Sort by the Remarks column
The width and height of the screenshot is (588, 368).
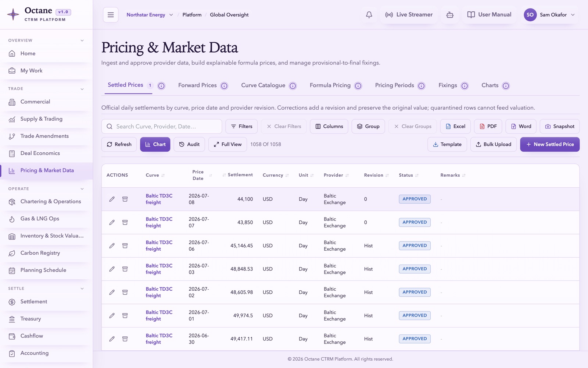coord(464,176)
